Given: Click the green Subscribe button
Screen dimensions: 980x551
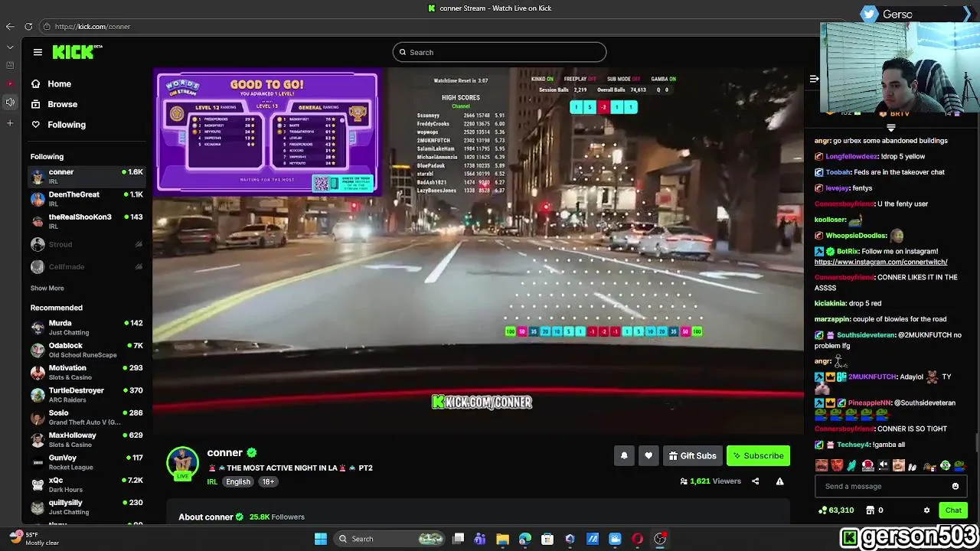Looking at the screenshot, I should [758, 456].
